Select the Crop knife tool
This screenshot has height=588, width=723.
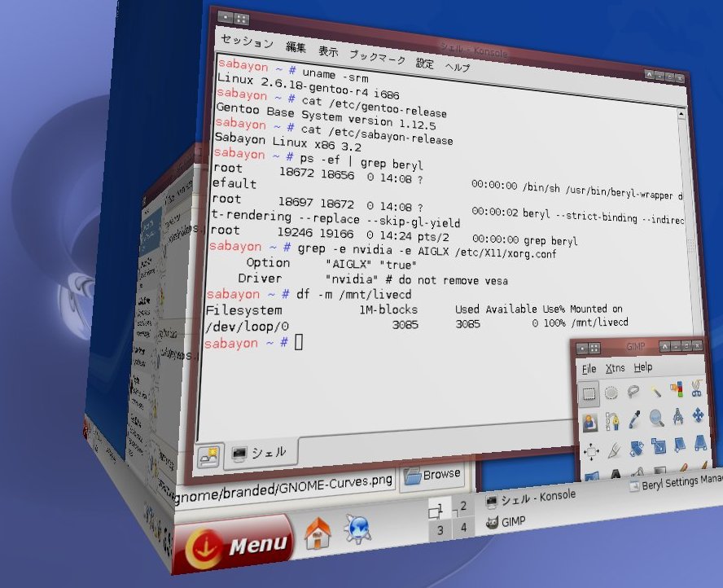click(x=614, y=450)
